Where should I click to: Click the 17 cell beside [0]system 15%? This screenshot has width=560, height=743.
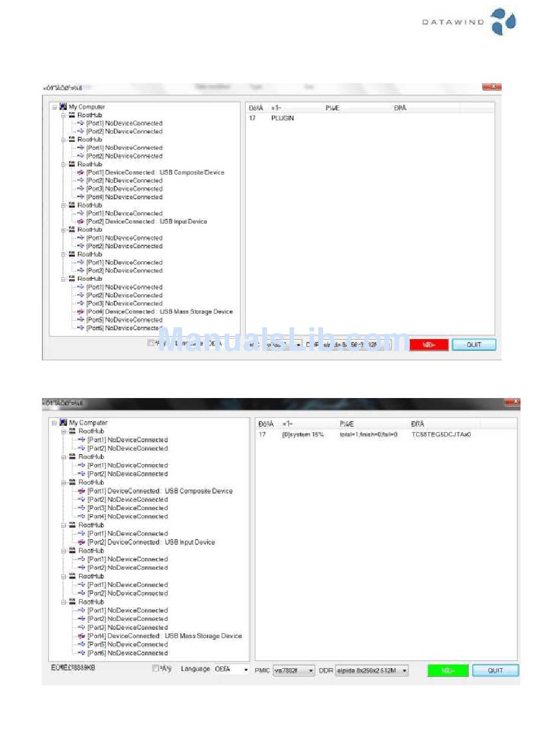(x=262, y=435)
